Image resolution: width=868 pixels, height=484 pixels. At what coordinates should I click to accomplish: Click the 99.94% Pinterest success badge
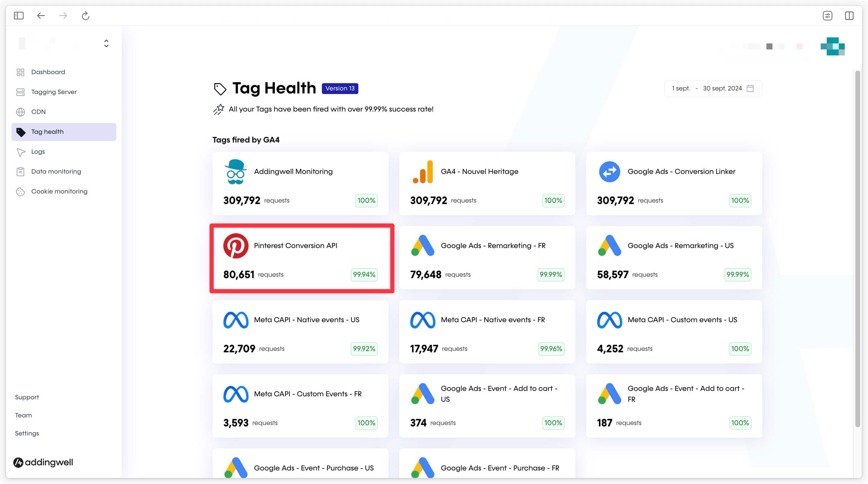[364, 275]
